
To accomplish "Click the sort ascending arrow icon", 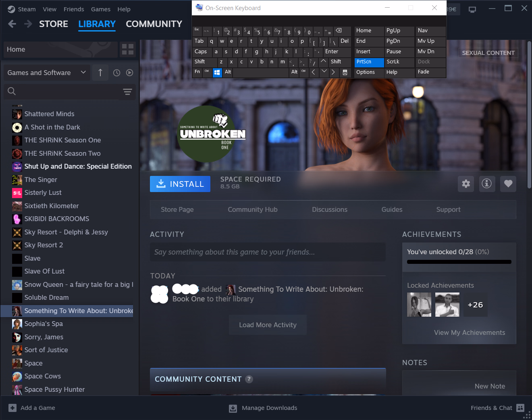I will (100, 73).
